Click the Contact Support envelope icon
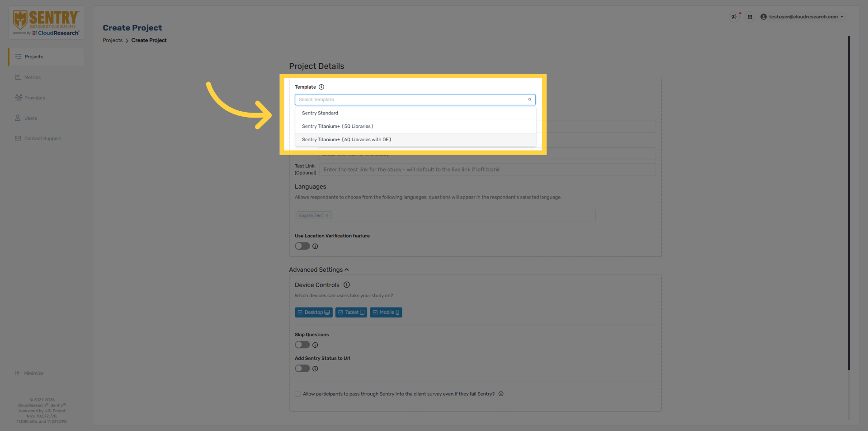Screen dimensions: 868x431 point(18,138)
